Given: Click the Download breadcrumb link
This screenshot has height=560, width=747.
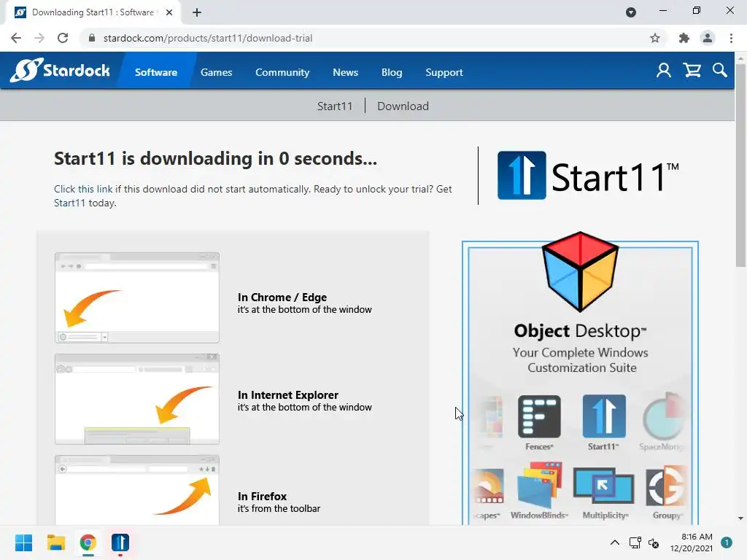Looking at the screenshot, I should click(x=403, y=106).
